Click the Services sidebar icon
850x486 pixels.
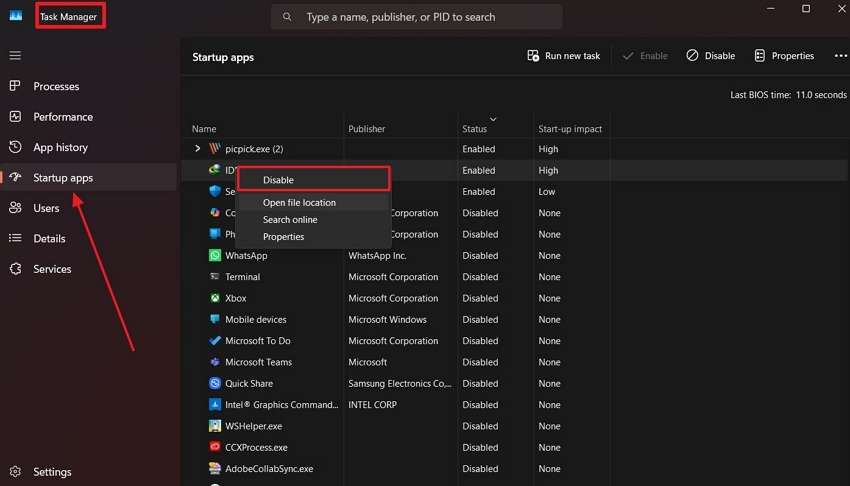coord(15,269)
